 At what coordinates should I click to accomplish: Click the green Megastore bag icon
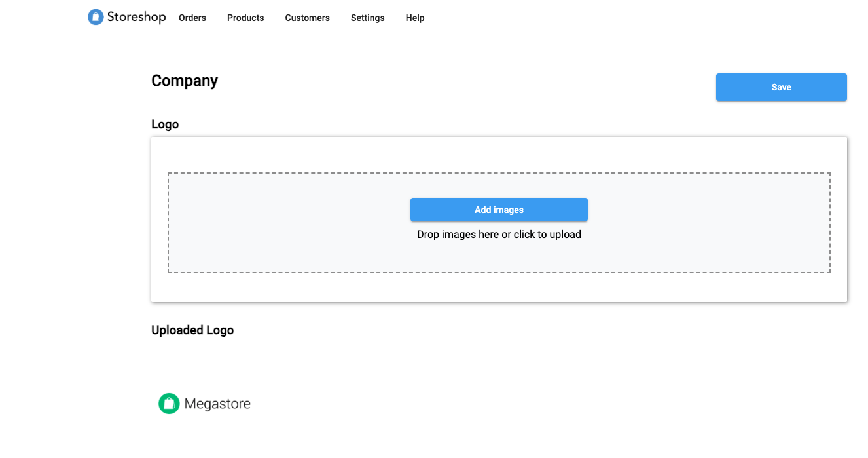coord(169,404)
